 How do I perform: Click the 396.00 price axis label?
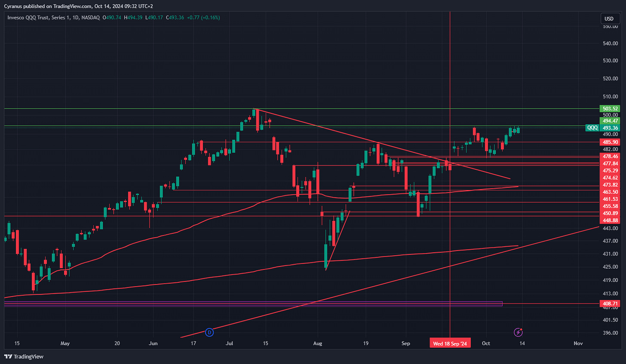(x=610, y=333)
